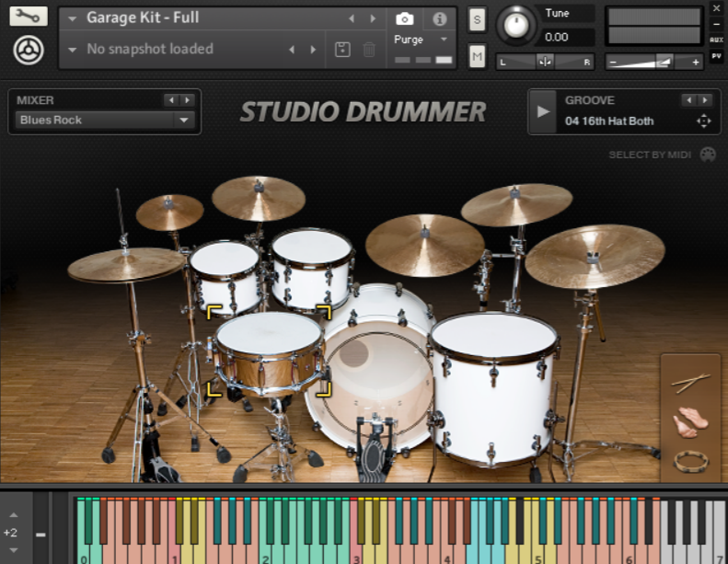Click the STUDIO DRUMMER title logo
The image size is (728, 564).
coord(363,112)
